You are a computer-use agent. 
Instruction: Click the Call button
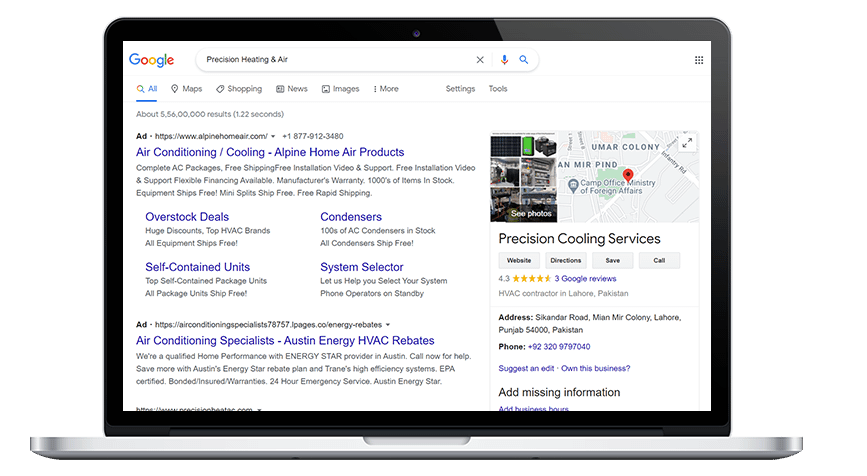[659, 260]
